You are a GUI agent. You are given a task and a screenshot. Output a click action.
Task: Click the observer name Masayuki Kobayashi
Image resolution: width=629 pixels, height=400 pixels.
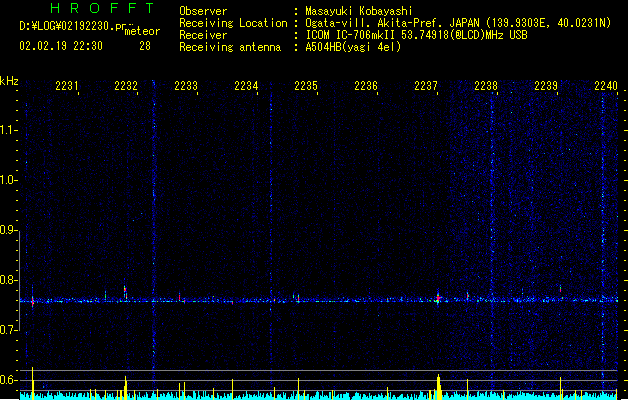(359, 11)
